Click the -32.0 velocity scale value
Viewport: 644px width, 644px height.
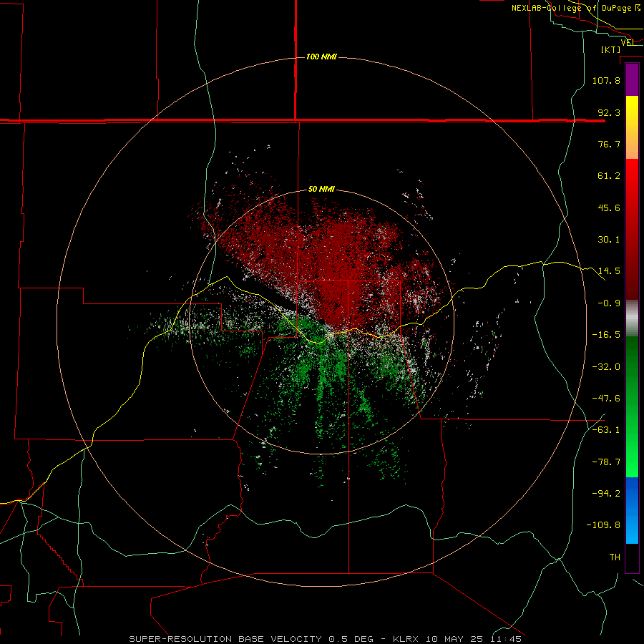[x=606, y=367]
